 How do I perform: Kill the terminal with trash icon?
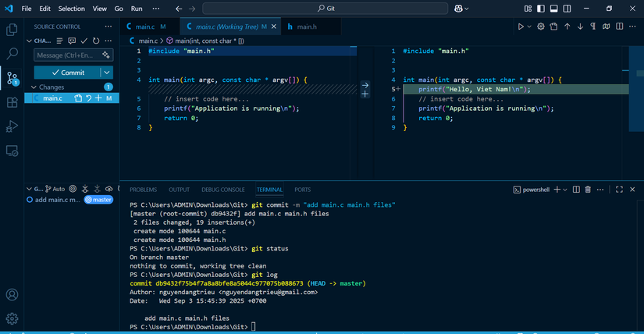point(588,190)
